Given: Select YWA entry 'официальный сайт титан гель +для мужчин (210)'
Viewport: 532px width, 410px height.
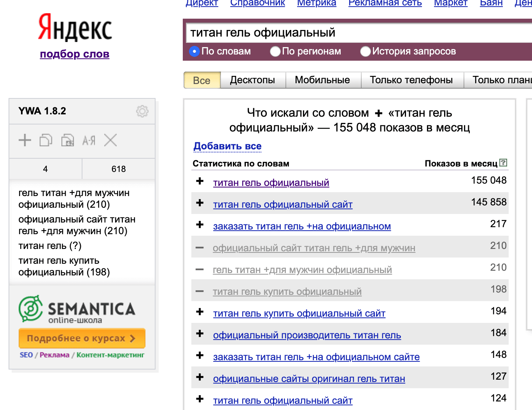Looking at the screenshot, I should [x=77, y=225].
